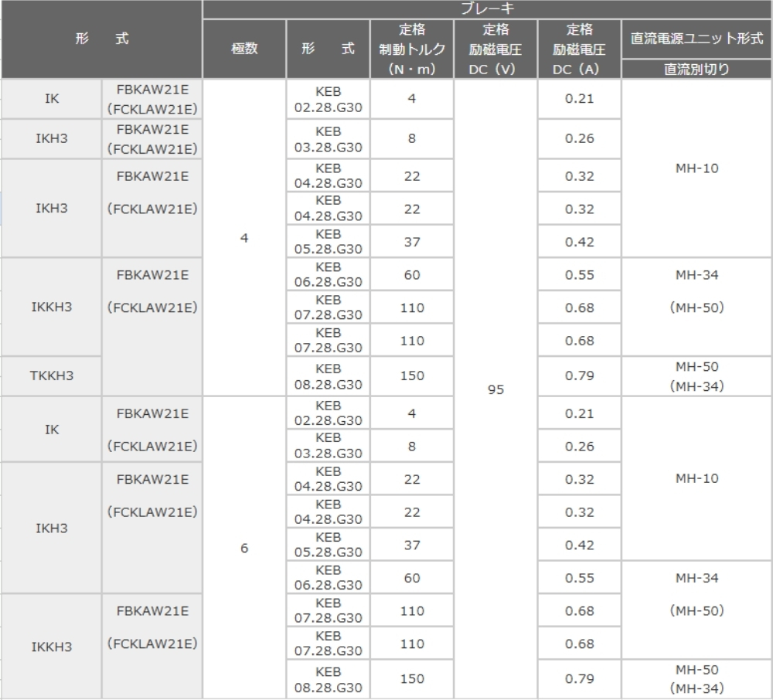Viewport: 773px width, 700px height.
Task: Click the ブレーキ header cell
Action: 487,9
